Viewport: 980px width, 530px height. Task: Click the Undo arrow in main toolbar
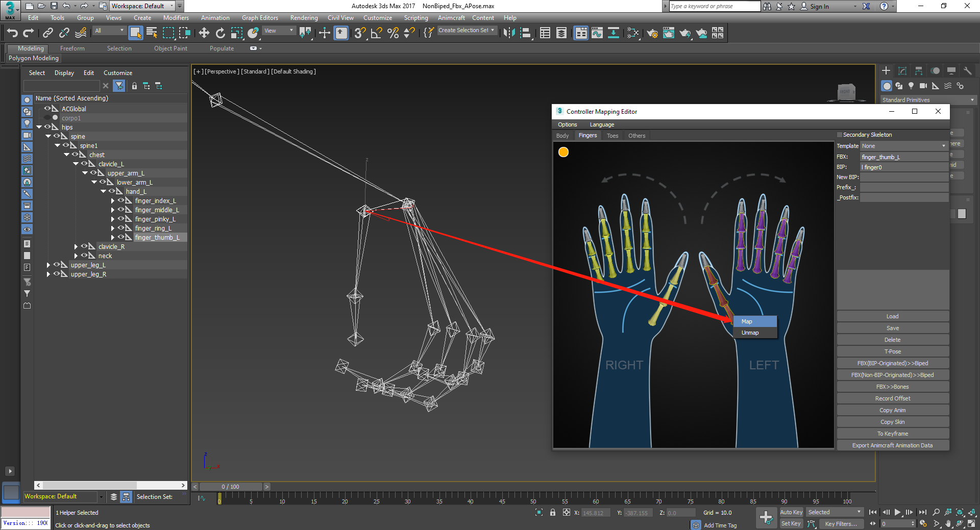point(12,33)
